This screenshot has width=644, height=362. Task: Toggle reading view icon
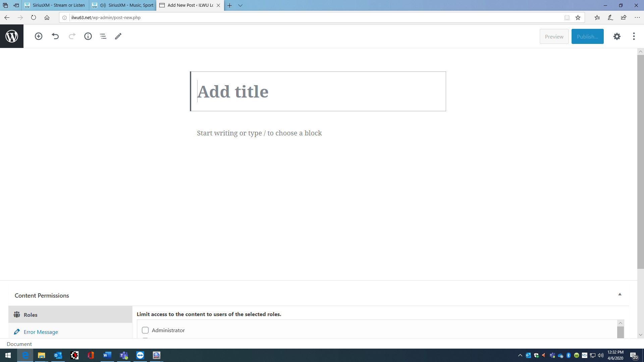click(x=567, y=17)
